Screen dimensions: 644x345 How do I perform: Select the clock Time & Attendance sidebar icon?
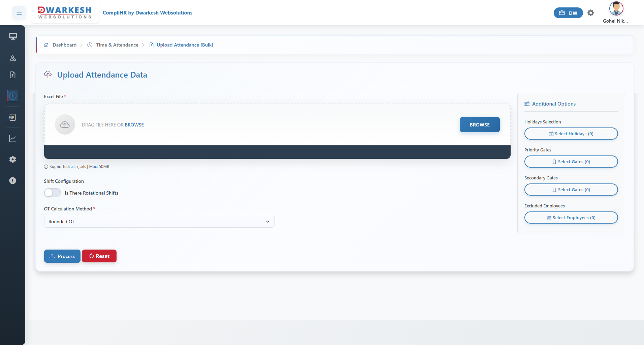13,96
